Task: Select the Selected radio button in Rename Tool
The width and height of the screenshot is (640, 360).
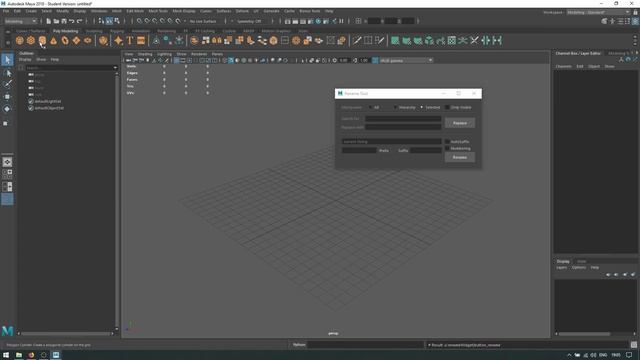Action: 422,107
